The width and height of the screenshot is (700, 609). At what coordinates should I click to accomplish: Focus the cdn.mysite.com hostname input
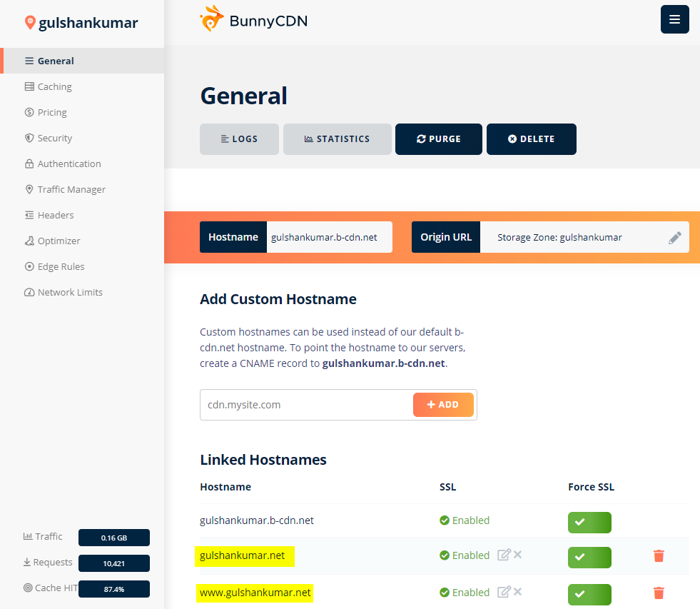[306, 405]
